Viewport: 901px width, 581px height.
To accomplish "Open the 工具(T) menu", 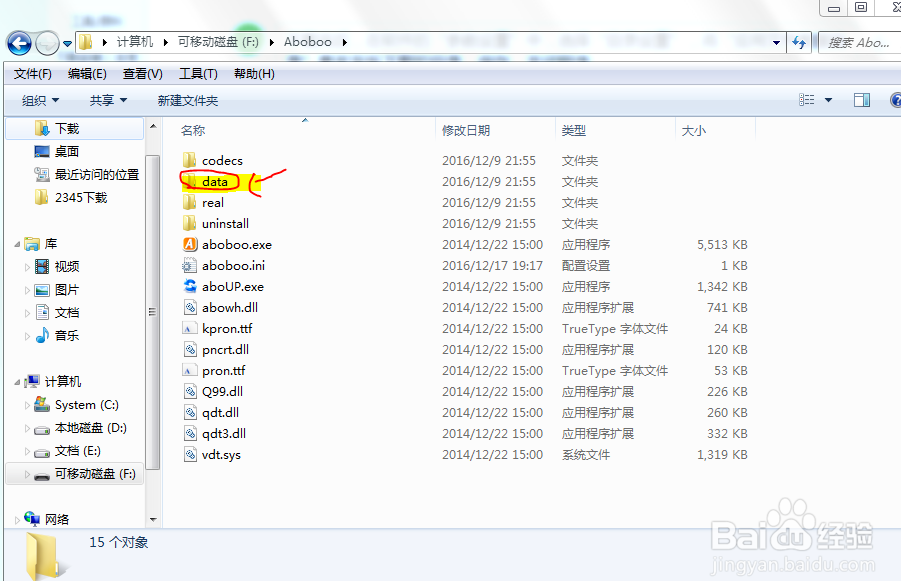I will [x=198, y=74].
